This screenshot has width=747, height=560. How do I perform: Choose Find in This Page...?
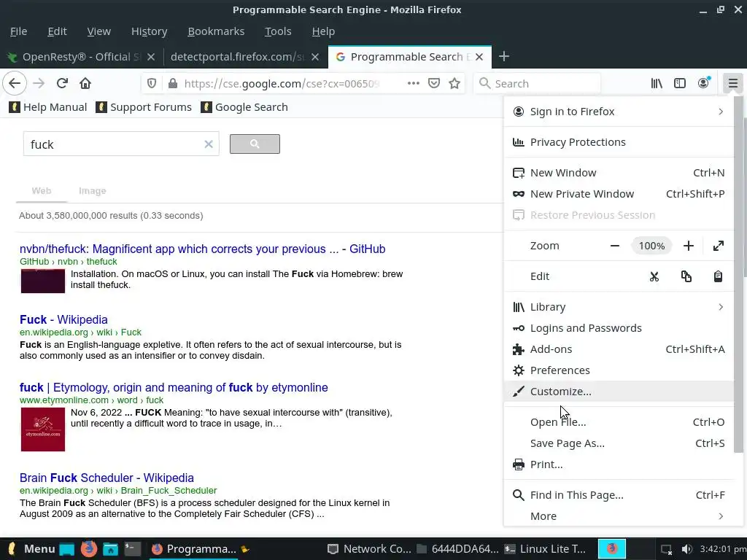[619, 495]
